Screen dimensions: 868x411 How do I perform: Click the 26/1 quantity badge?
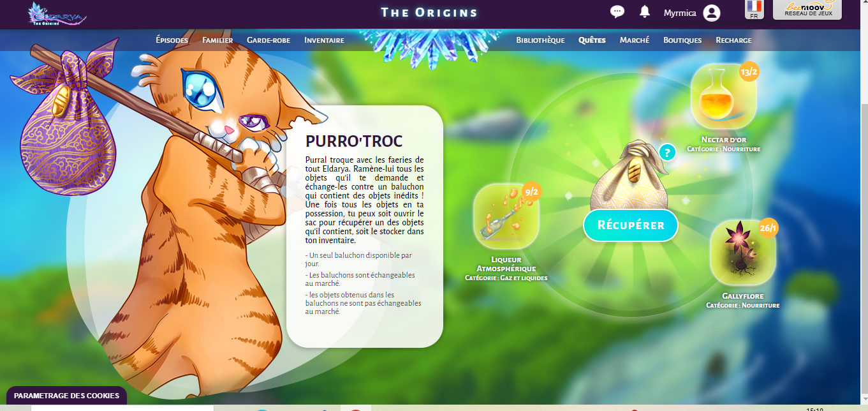click(769, 228)
